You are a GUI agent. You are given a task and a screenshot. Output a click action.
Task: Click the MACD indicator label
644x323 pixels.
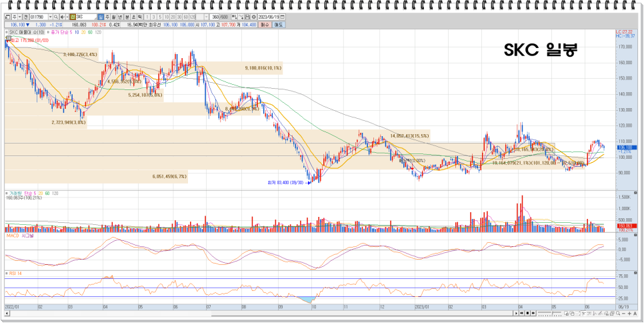(x=12, y=236)
